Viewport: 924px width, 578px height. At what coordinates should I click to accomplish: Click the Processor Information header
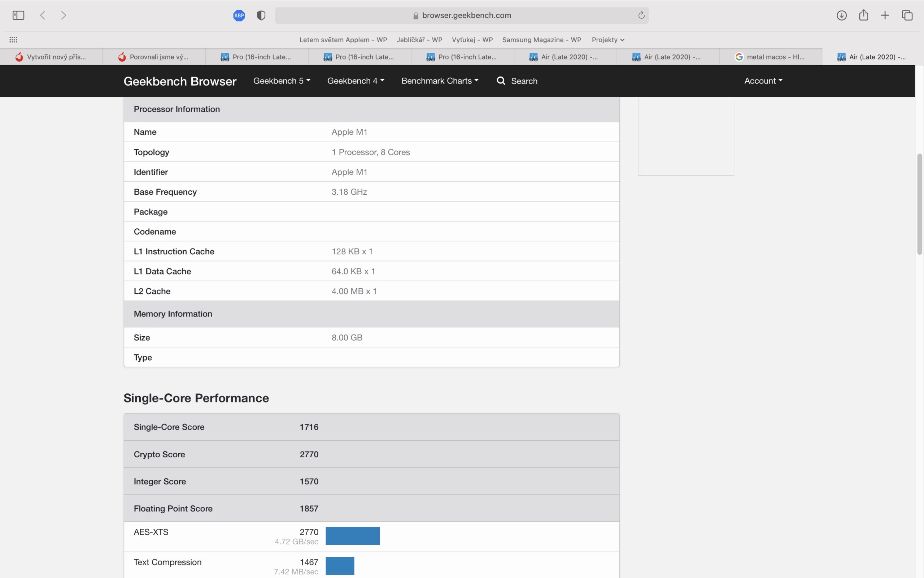coord(177,109)
